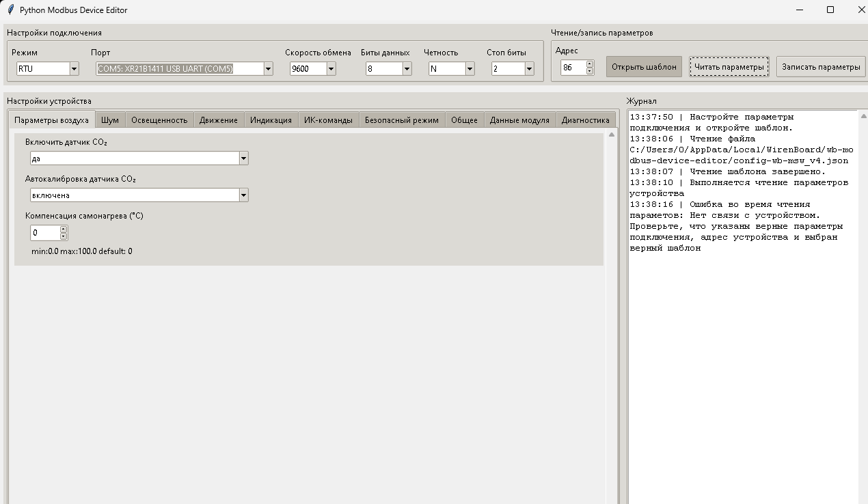Go to the Диагностика tab
The image size is (868, 504).
pos(585,120)
